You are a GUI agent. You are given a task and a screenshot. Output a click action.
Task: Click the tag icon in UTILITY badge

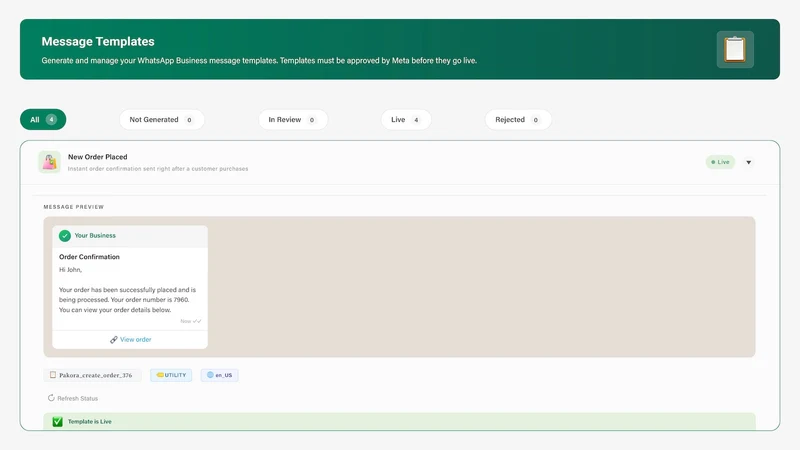tap(160, 375)
